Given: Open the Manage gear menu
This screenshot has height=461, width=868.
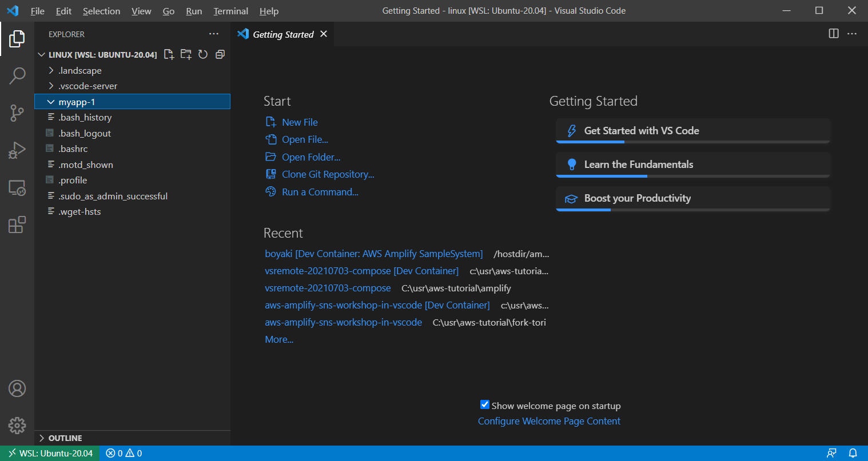Looking at the screenshot, I should coord(17,426).
